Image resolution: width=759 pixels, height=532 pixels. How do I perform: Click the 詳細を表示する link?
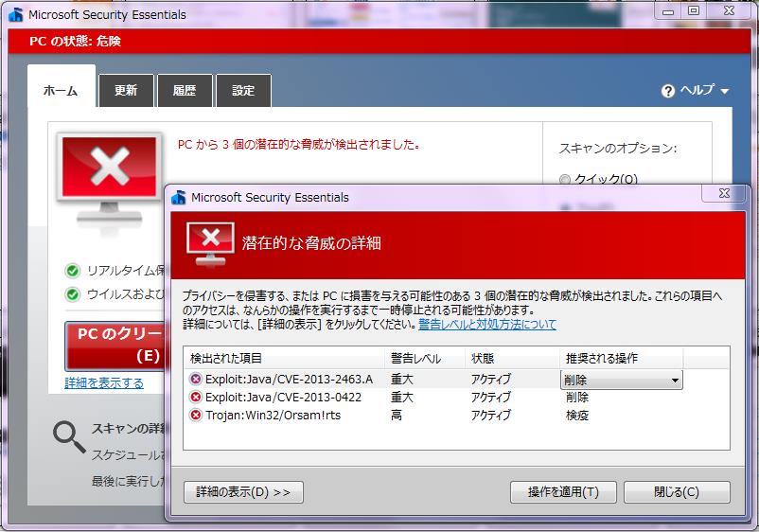point(104,383)
